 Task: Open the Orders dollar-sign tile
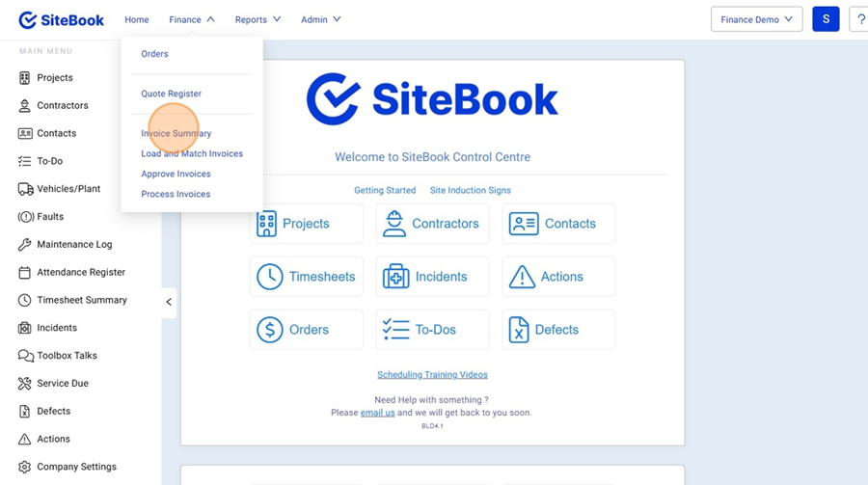pyautogui.click(x=306, y=330)
